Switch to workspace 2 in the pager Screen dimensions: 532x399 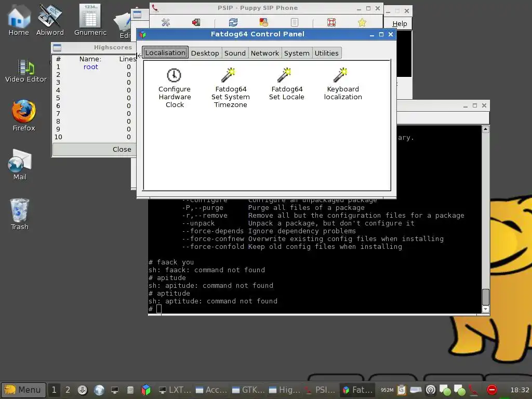pyautogui.click(x=68, y=390)
